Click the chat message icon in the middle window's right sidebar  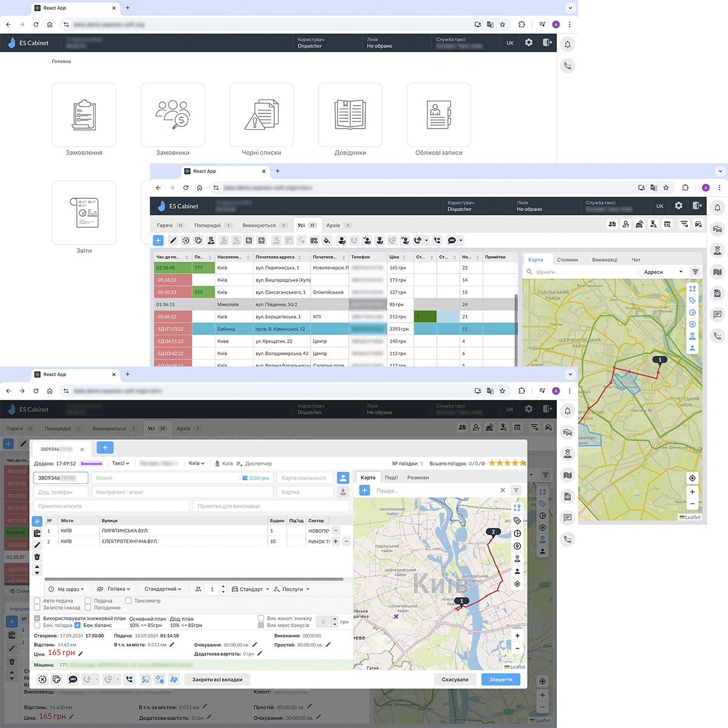pos(717,314)
